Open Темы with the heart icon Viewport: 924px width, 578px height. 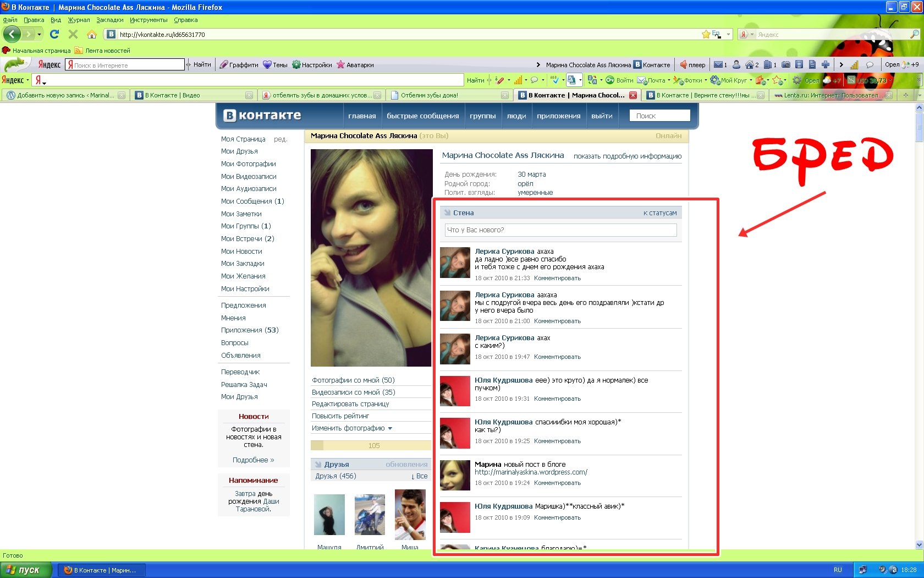click(275, 65)
